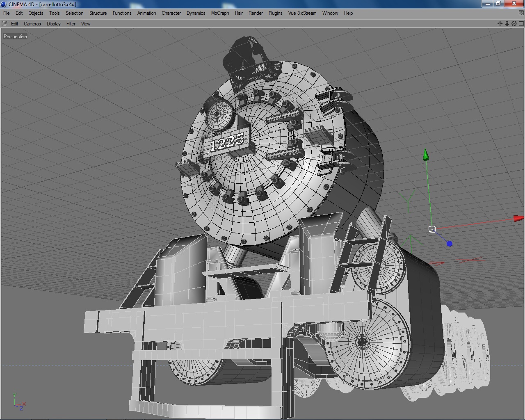525x420 pixels.
Task: Open the Render menu
Action: [256, 13]
